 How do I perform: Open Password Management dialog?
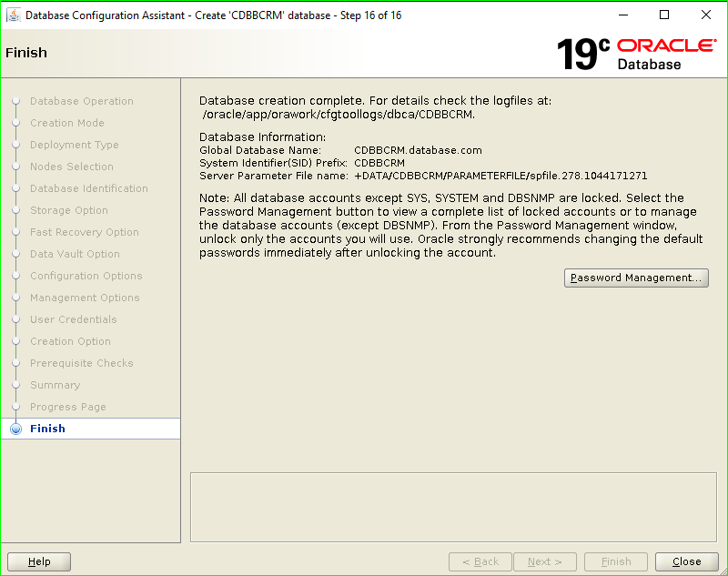tap(635, 278)
